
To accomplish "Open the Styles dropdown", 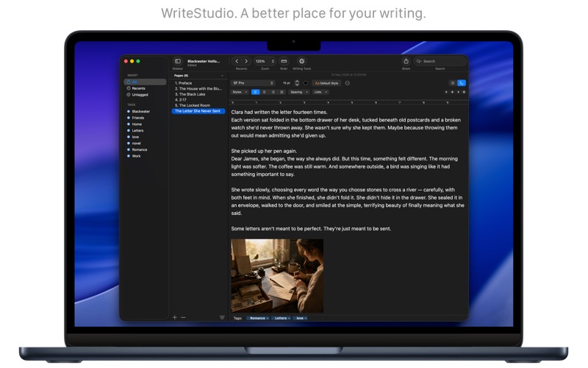I will pos(240,92).
